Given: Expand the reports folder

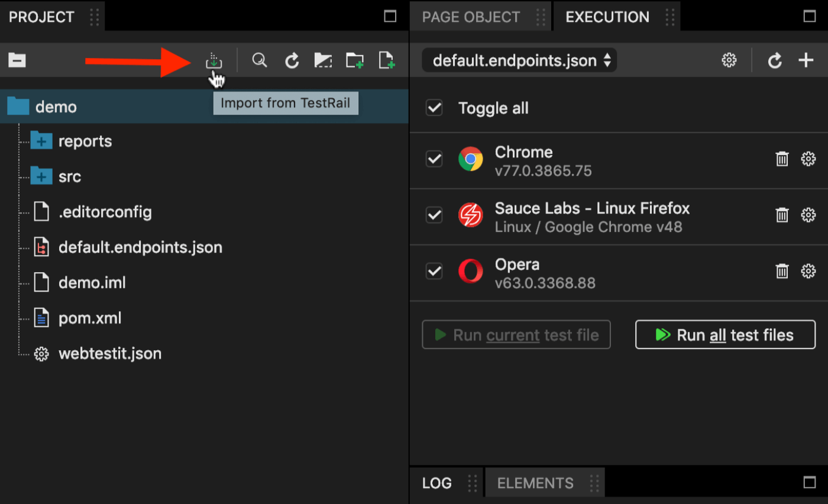Looking at the screenshot, I should (41, 141).
